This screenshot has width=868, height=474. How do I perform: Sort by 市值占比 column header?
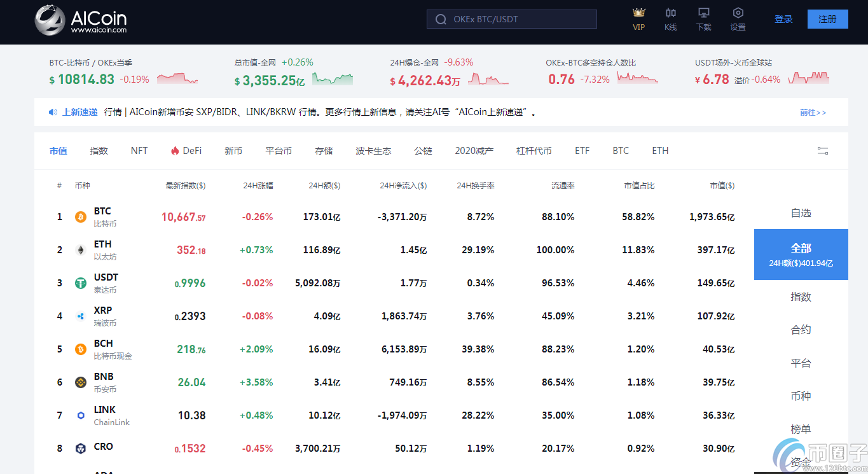pyautogui.click(x=639, y=186)
